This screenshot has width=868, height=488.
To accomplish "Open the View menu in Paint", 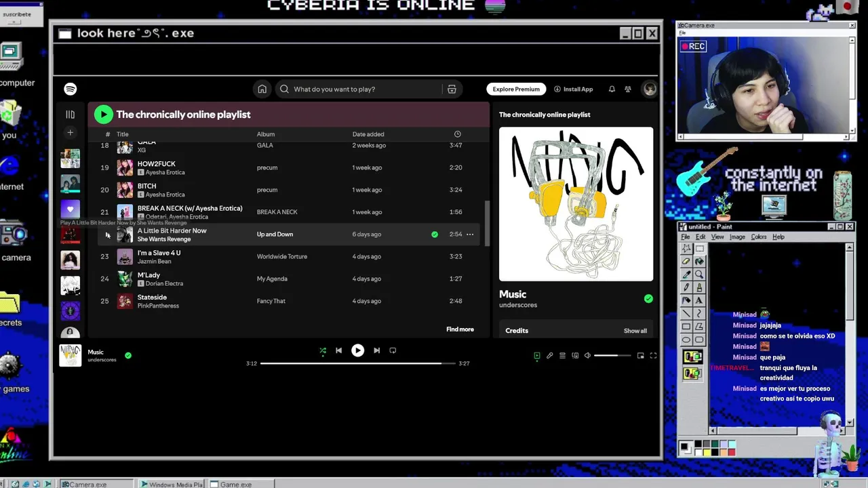I will click(717, 237).
